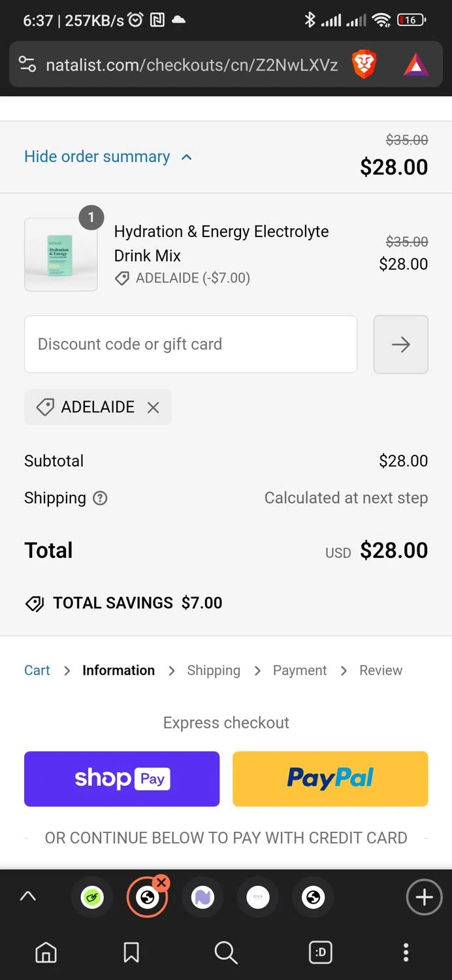The width and height of the screenshot is (452, 980).
Task: Close the currently highlighted tab
Action: pyautogui.click(x=161, y=883)
